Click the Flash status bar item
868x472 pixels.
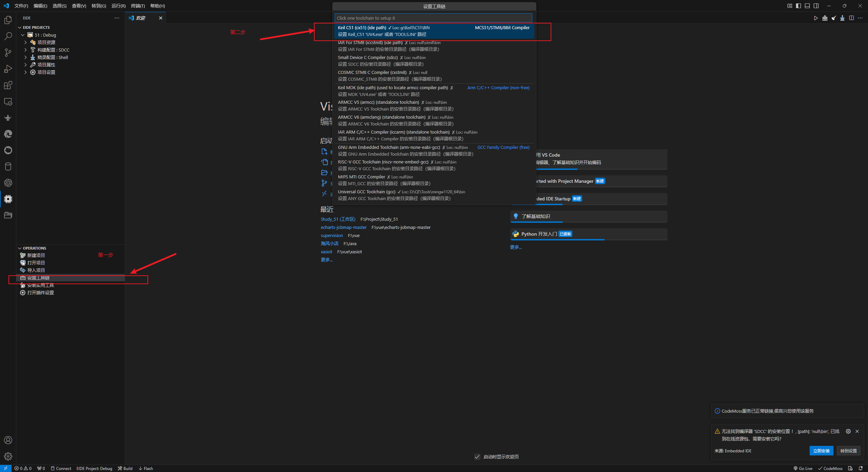click(146, 468)
